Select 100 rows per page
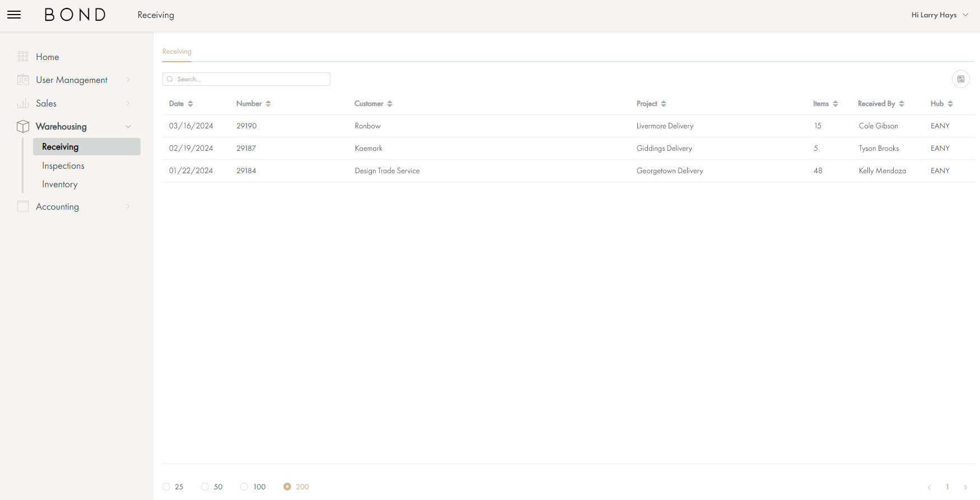 pos(244,487)
